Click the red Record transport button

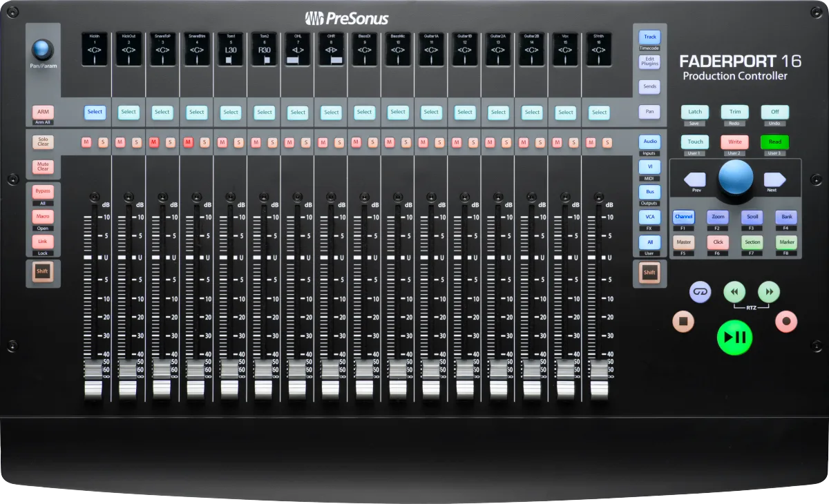click(x=785, y=321)
